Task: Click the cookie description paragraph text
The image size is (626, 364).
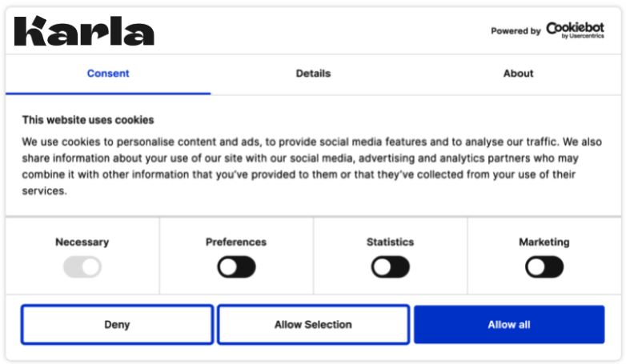Action: (x=312, y=166)
